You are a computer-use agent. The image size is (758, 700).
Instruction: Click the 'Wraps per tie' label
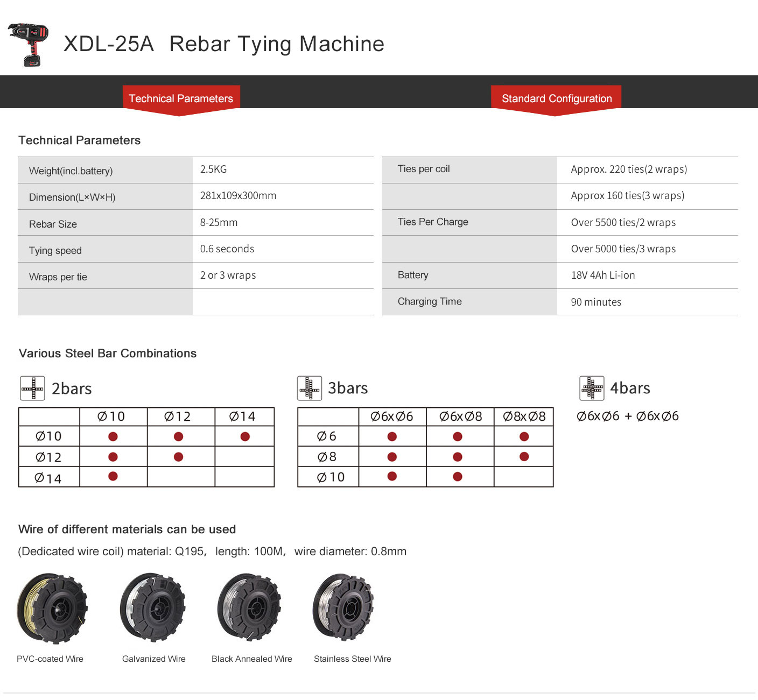tap(58, 277)
